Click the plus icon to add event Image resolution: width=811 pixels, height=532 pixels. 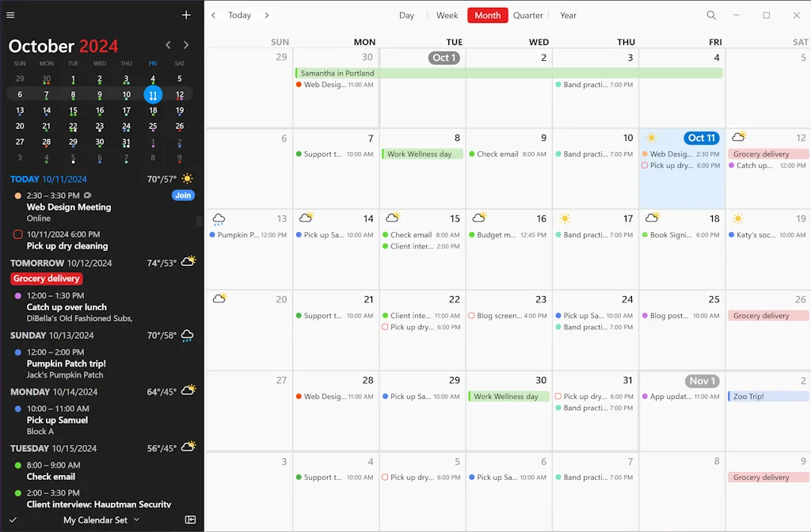point(186,15)
